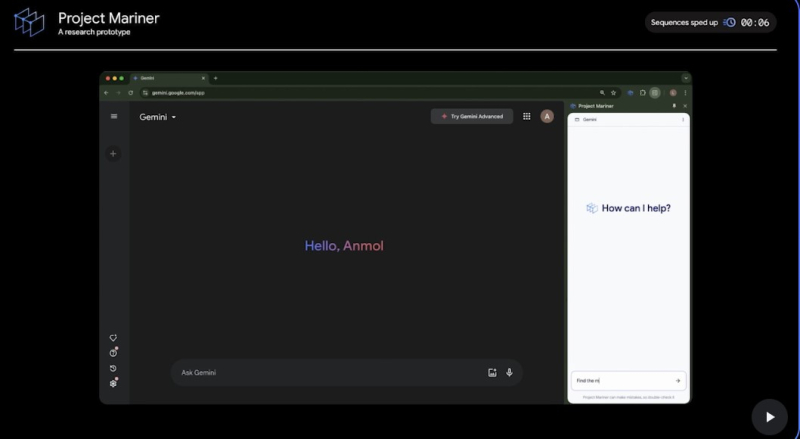Viewport: 800px width, 439px height.
Task: Click the Project Mariner prompt text box
Action: click(620, 381)
